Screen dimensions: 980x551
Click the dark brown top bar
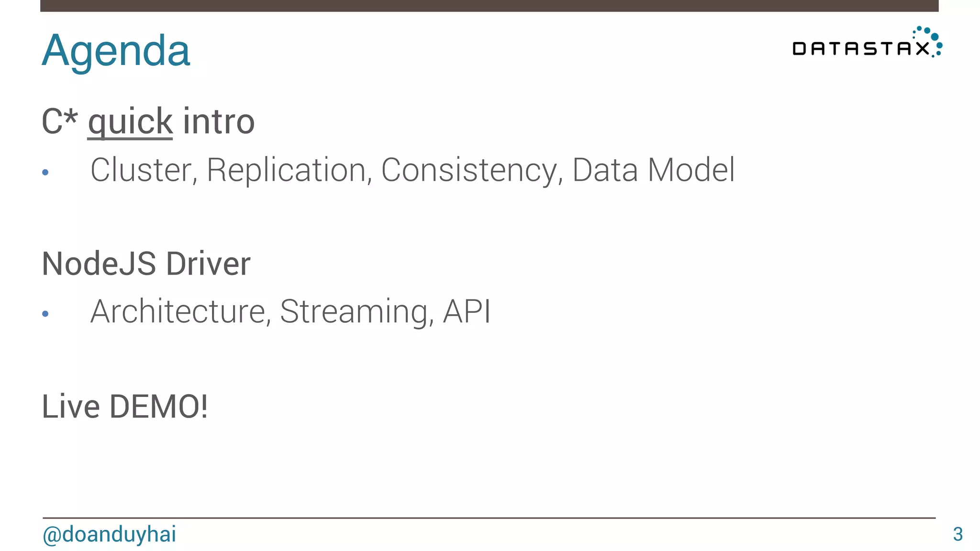[x=489, y=6]
